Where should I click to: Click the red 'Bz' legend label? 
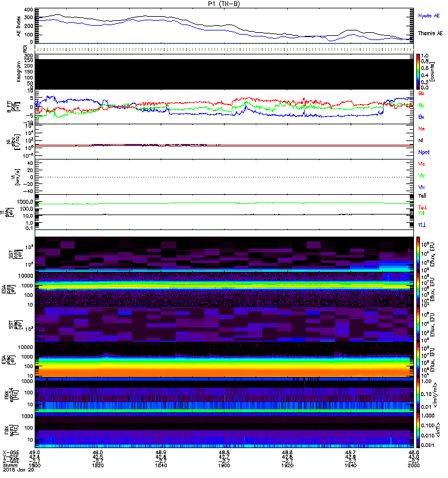pyautogui.click(x=421, y=93)
